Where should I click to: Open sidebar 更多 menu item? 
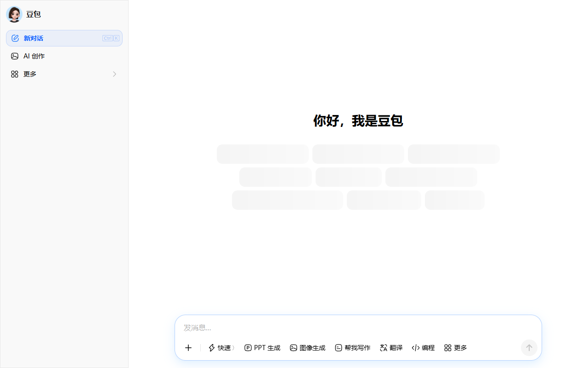point(64,74)
